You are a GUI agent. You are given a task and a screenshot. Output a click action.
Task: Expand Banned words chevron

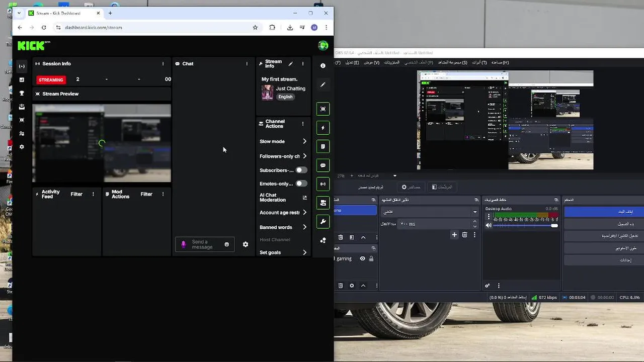click(x=304, y=227)
